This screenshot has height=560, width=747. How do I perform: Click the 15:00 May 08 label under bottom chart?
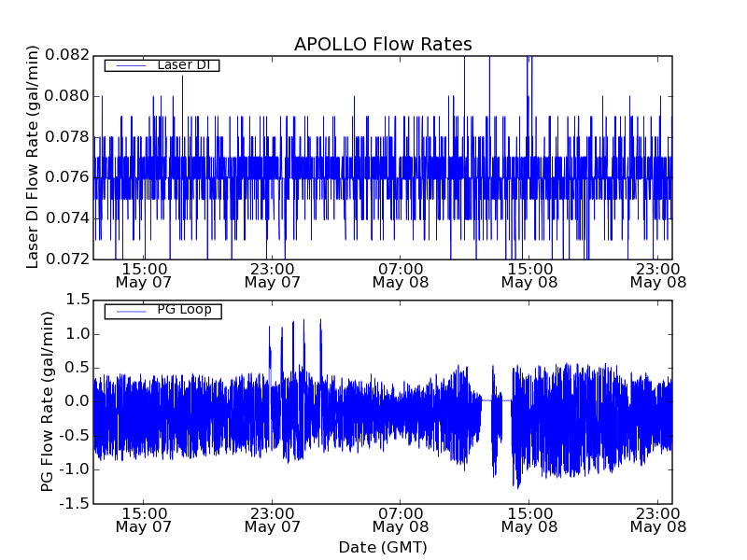529,520
